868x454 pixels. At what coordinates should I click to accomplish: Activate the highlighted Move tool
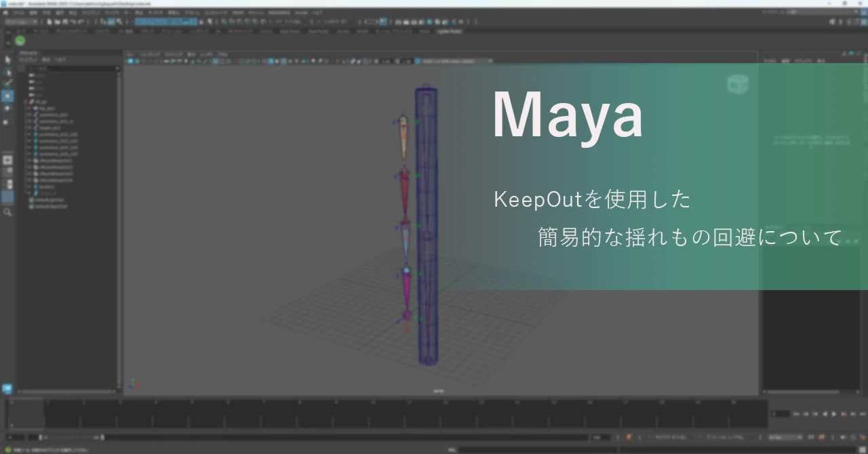pos(7,96)
